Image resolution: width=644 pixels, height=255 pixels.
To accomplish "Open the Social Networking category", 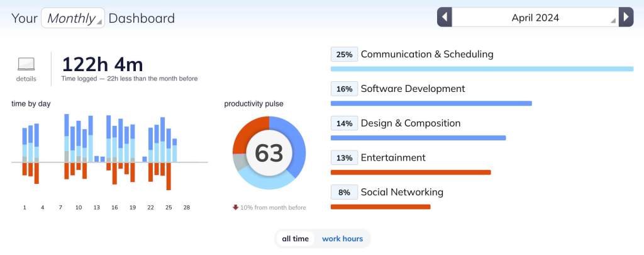I will [402, 192].
